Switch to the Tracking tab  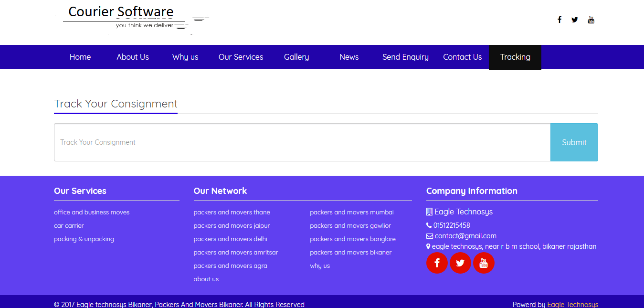515,57
